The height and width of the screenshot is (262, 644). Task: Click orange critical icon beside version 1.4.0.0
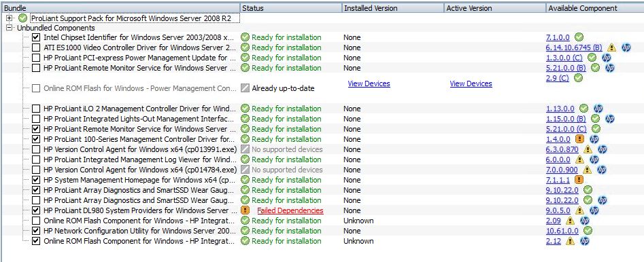click(579, 139)
